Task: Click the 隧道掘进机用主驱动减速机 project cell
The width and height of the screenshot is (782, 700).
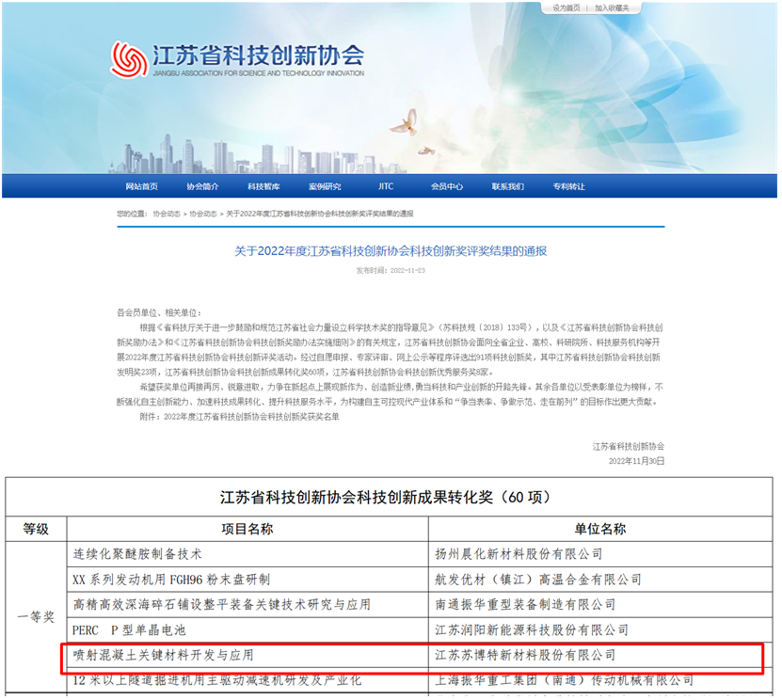Action: [247, 680]
